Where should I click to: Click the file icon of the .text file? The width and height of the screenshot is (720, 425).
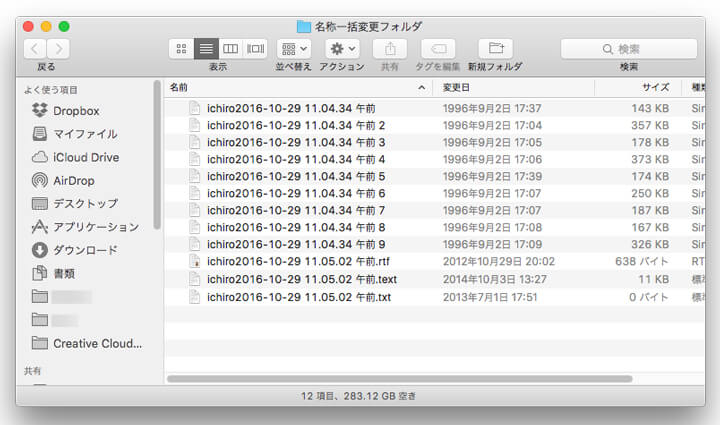click(x=195, y=279)
